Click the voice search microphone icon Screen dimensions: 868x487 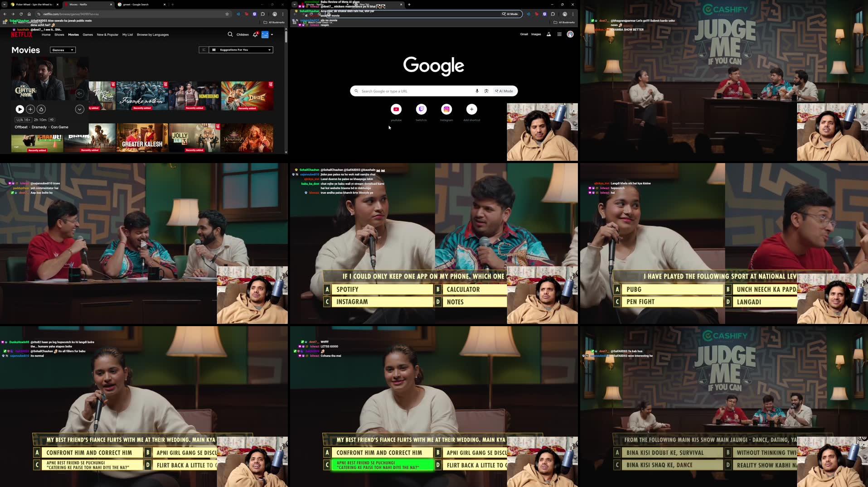pyautogui.click(x=476, y=91)
